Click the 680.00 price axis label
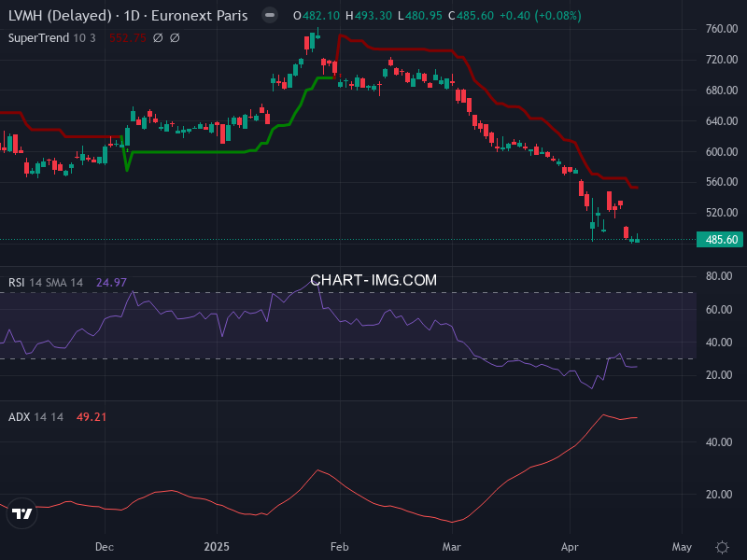The image size is (747, 560). (721, 91)
